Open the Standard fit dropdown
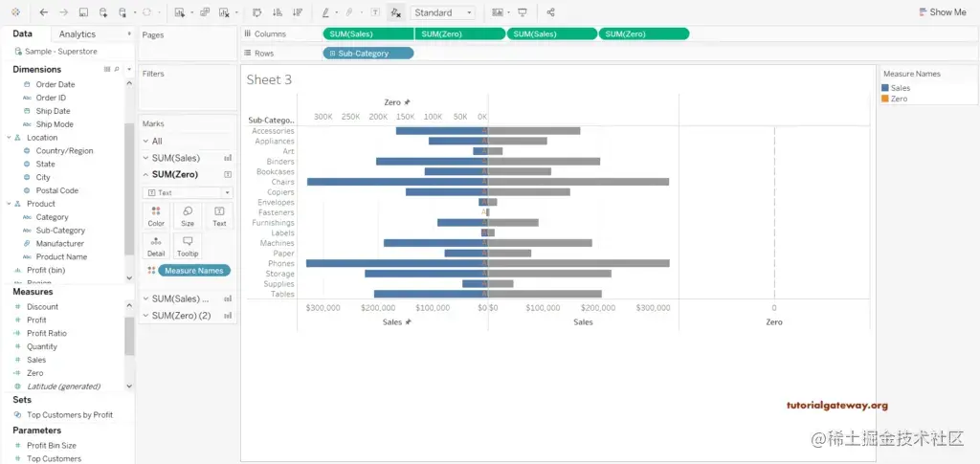Image resolution: width=980 pixels, height=464 pixels. coord(442,12)
